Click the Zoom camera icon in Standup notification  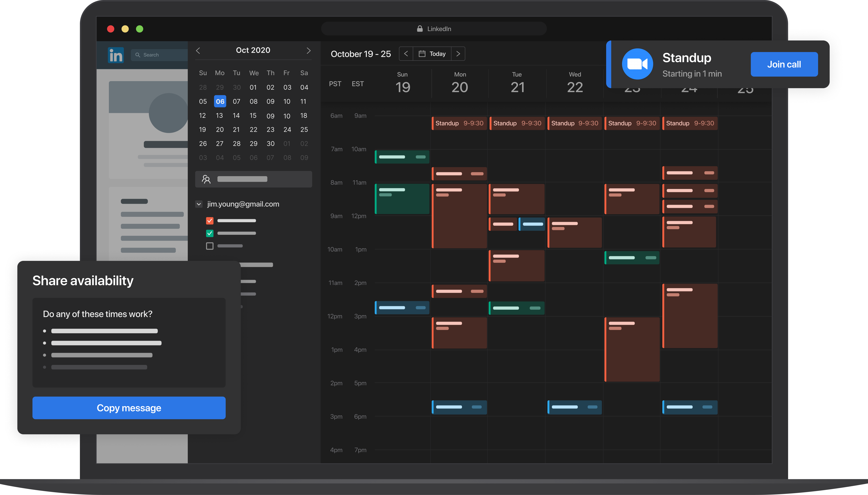637,64
